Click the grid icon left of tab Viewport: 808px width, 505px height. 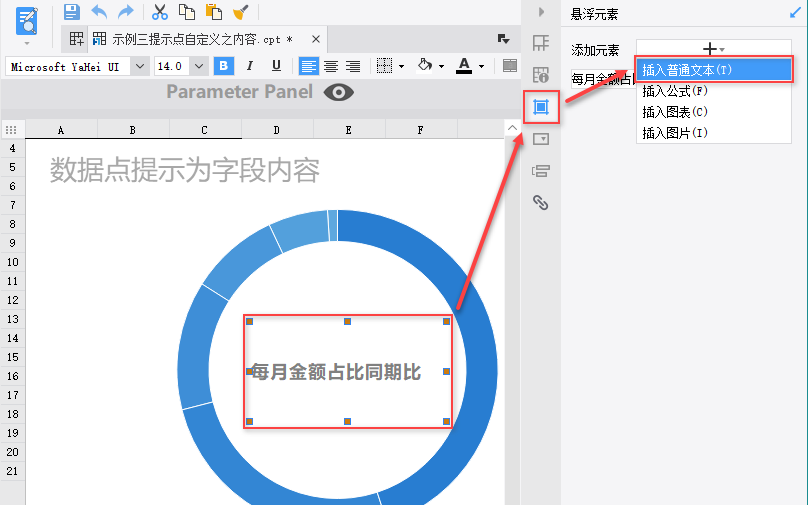tap(76, 39)
